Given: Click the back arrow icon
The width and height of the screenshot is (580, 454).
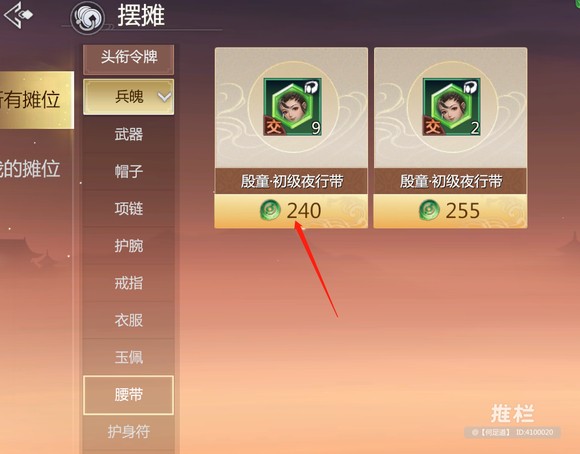Looking at the screenshot, I should point(17,15).
